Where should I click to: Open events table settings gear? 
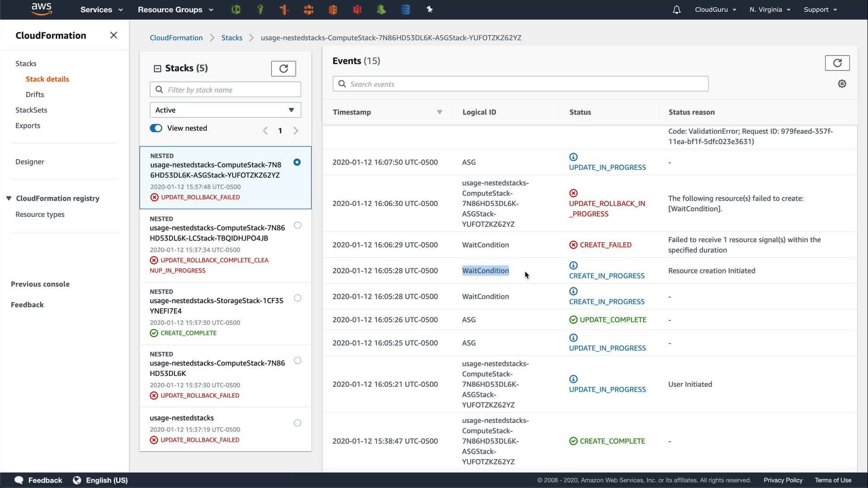842,84
